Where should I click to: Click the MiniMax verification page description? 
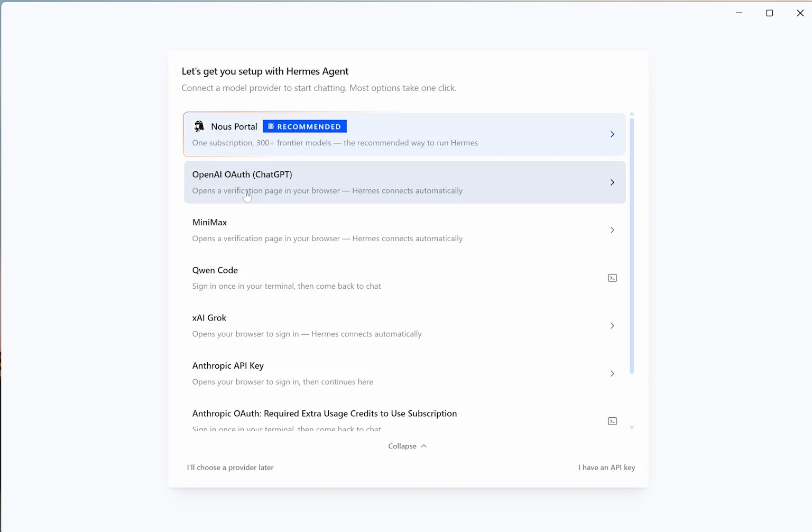point(327,239)
